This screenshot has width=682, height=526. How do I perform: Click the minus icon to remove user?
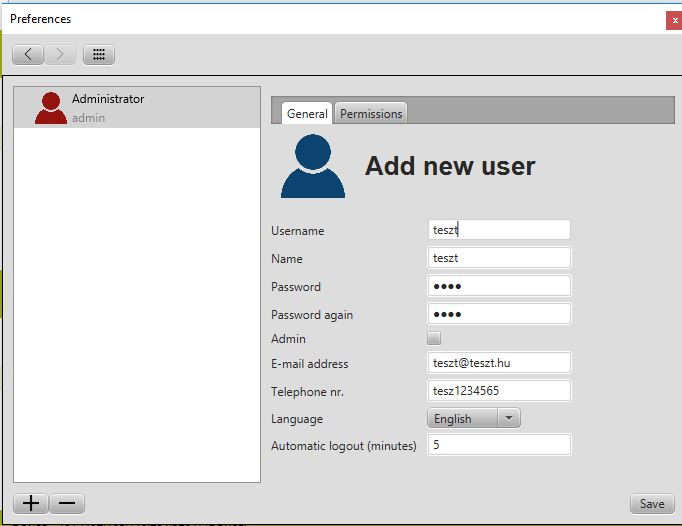point(67,504)
